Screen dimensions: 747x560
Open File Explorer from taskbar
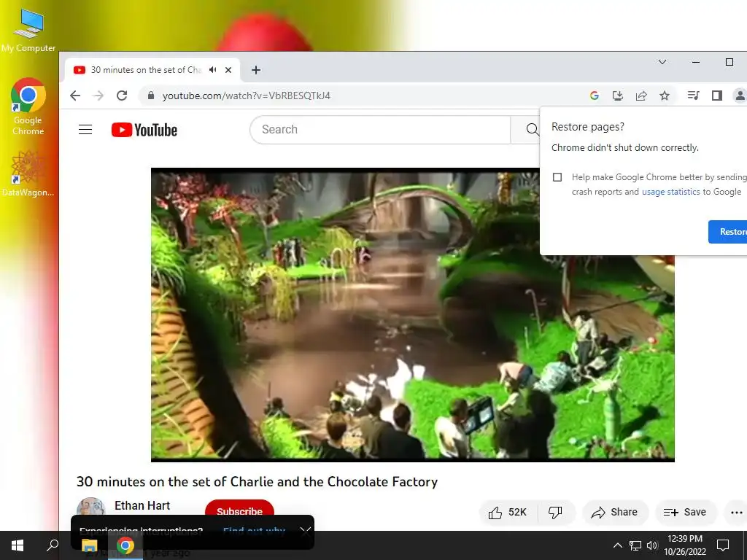point(89,546)
